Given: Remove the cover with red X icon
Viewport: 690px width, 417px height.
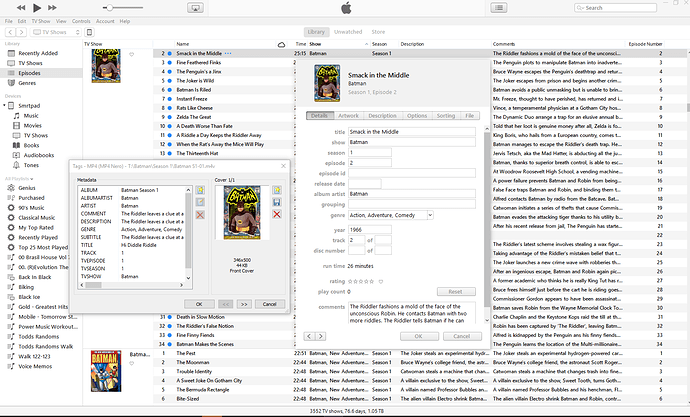Looking at the screenshot, I should click(277, 215).
